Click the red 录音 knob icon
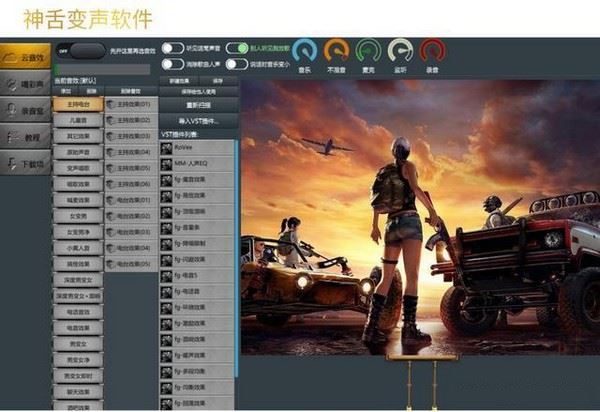600x412 pixels. [432, 51]
